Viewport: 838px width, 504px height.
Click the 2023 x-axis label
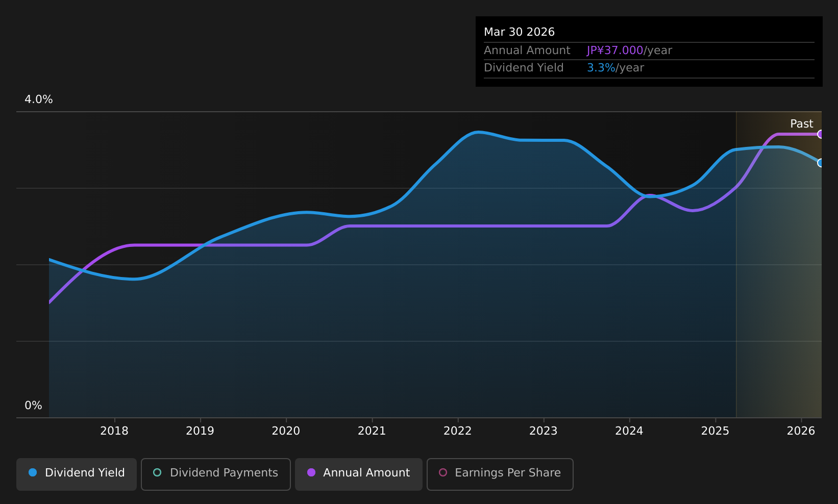pos(544,431)
